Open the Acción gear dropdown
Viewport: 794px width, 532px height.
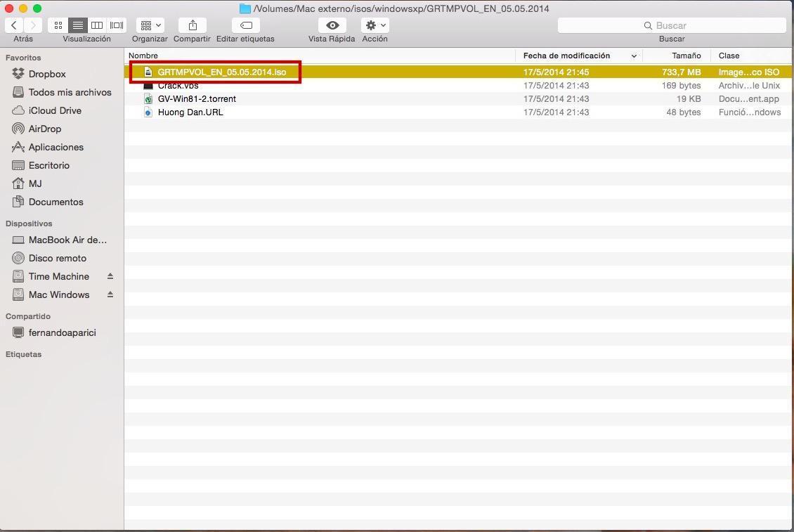[375, 25]
